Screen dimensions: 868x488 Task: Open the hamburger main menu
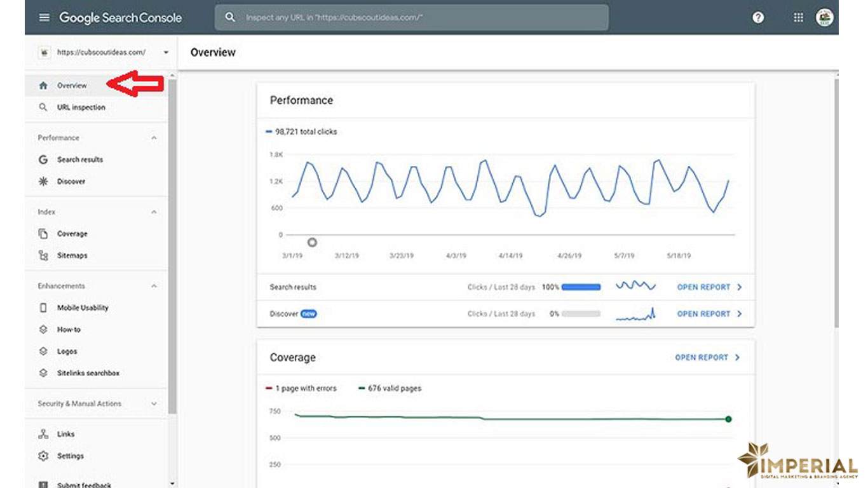(44, 18)
